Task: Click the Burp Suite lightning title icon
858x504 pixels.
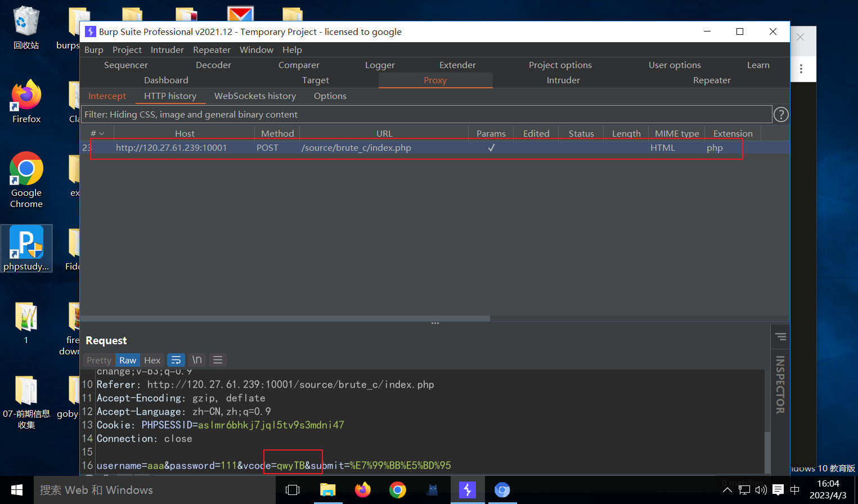Action: point(90,31)
